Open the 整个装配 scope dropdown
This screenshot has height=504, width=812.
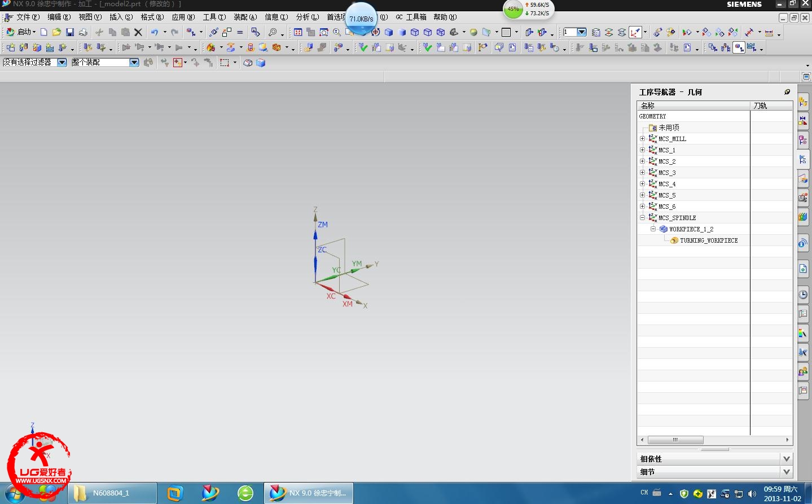click(134, 63)
